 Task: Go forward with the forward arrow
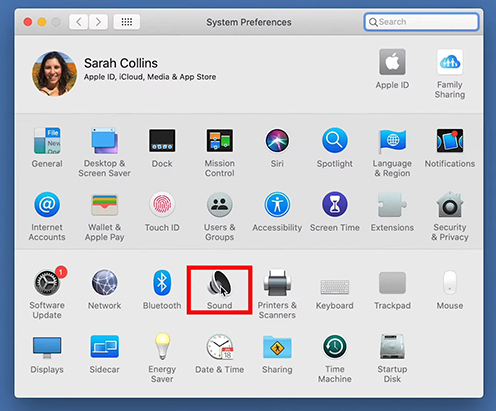pos(98,22)
